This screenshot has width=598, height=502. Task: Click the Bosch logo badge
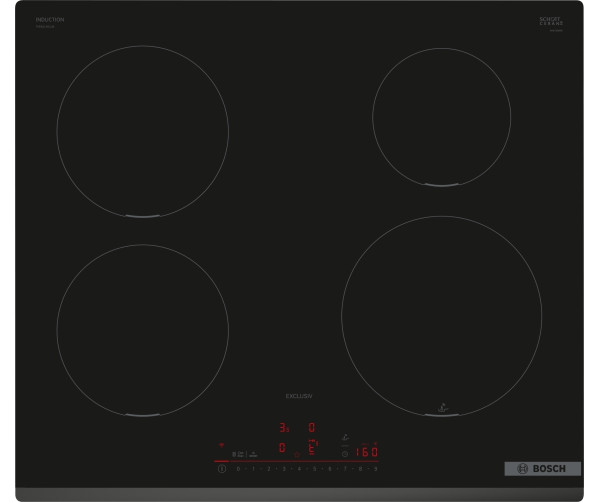point(542,469)
